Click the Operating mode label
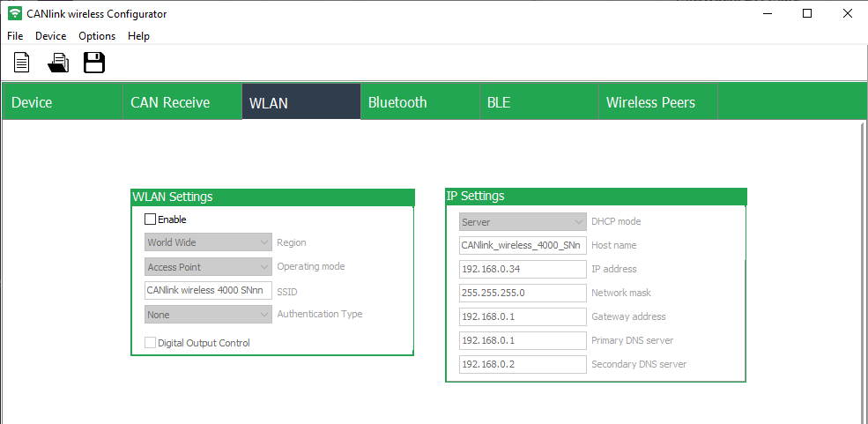This screenshot has height=424, width=868. coord(311,266)
